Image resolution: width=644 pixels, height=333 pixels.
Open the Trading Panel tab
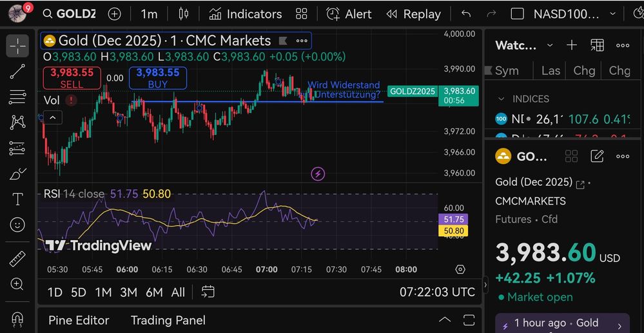tap(168, 320)
